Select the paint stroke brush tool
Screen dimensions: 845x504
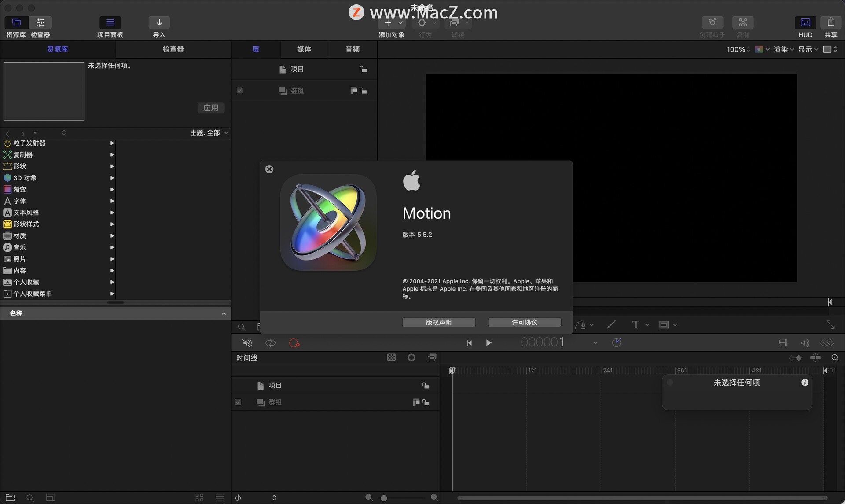(x=611, y=325)
